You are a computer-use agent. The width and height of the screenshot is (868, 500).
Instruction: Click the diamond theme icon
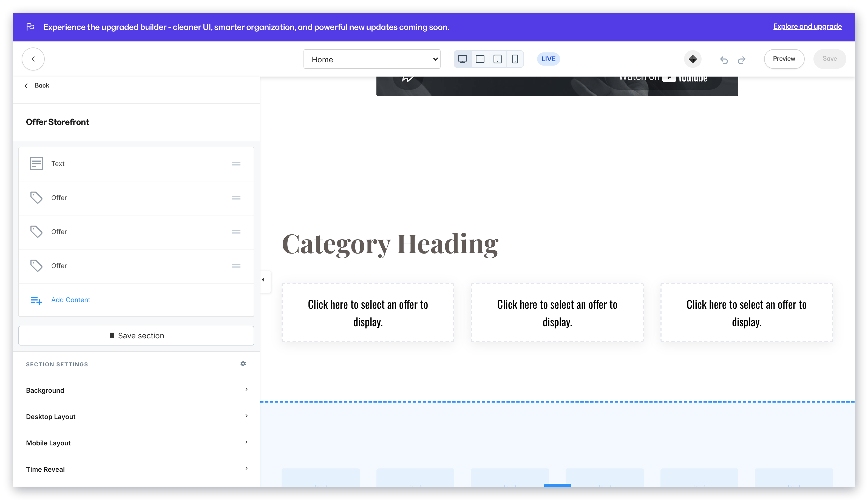tap(693, 59)
